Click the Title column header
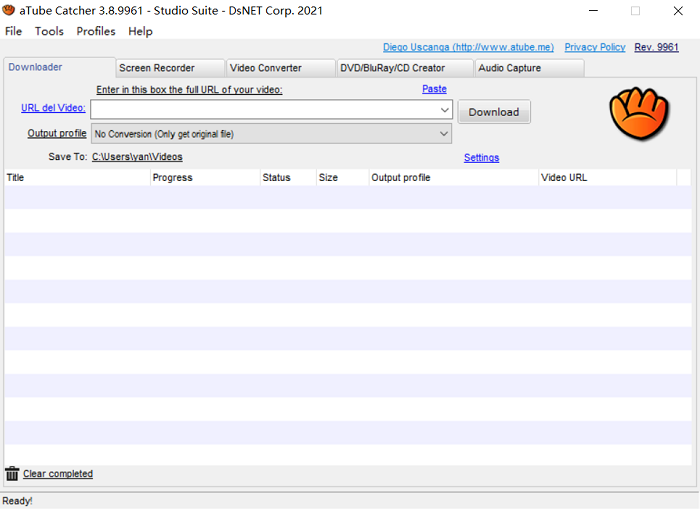The height and width of the screenshot is (509, 700). pos(77,177)
